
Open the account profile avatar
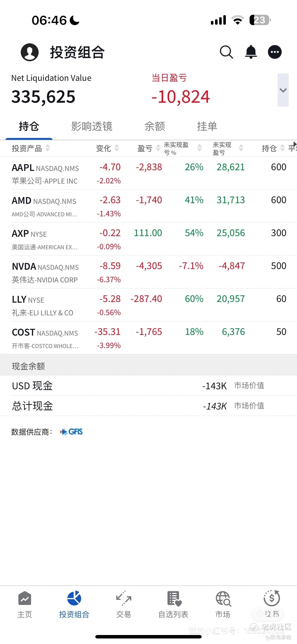point(29,52)
